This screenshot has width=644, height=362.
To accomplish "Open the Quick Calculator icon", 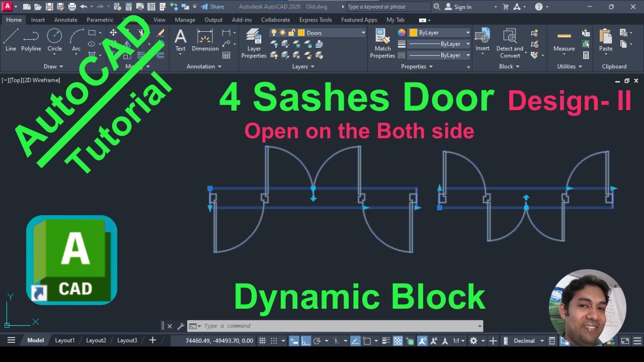I will [586, 55].
